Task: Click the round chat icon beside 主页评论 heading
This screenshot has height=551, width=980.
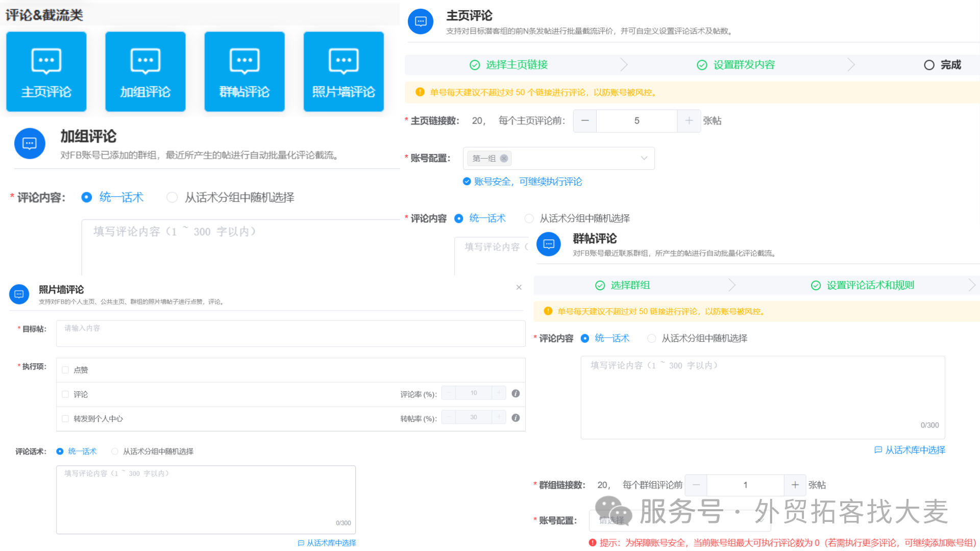Action: (421, 21)
